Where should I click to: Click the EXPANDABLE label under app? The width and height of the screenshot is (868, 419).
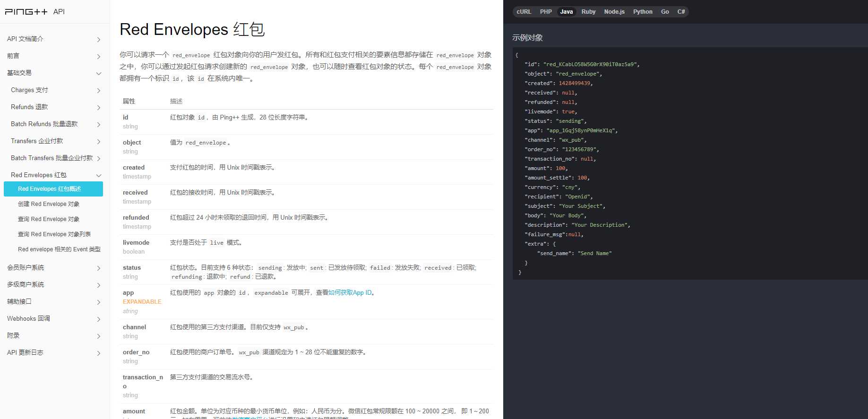(142, 302)
